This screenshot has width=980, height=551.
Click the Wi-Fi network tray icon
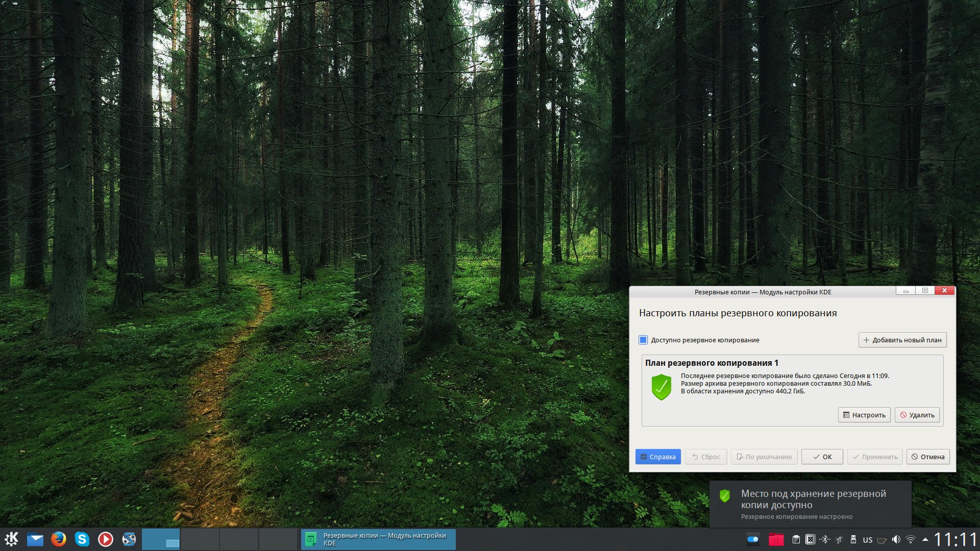click(x=911, y=539)
